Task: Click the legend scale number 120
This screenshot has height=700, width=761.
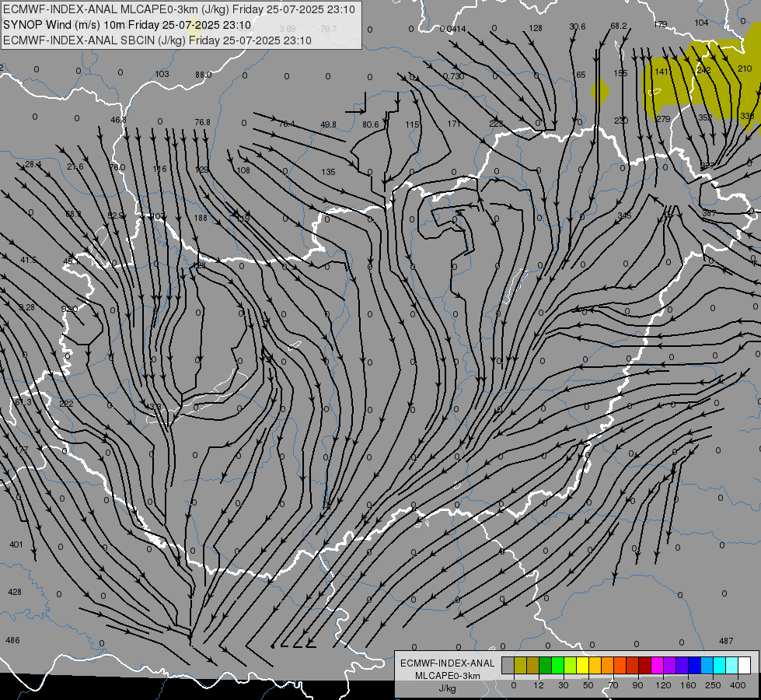Action: (663, 685)
